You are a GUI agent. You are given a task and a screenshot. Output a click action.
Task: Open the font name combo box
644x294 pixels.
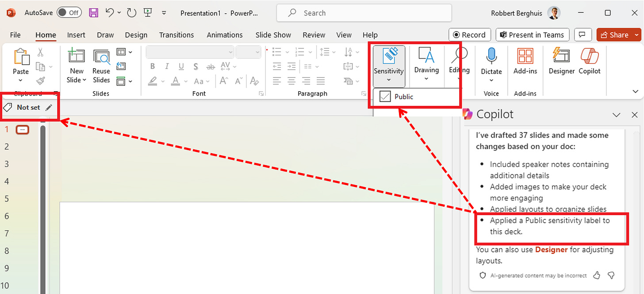point(190,52)
